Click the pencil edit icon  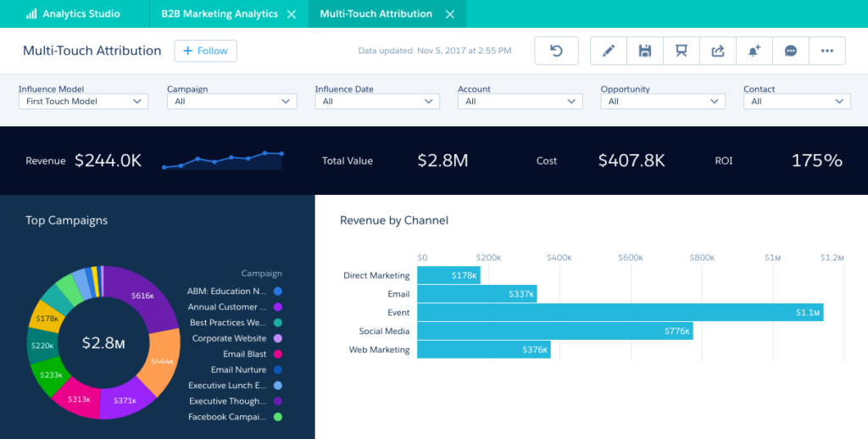click(608, 51)
